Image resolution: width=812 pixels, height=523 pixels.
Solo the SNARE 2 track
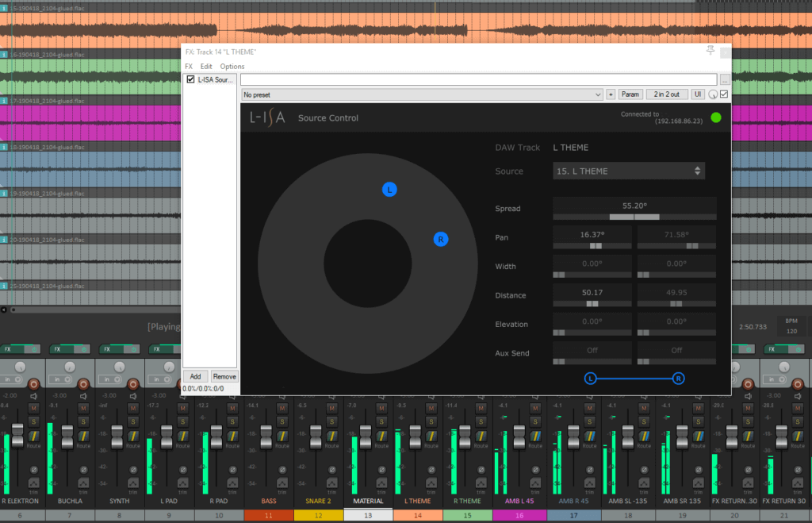coord(332,421)
